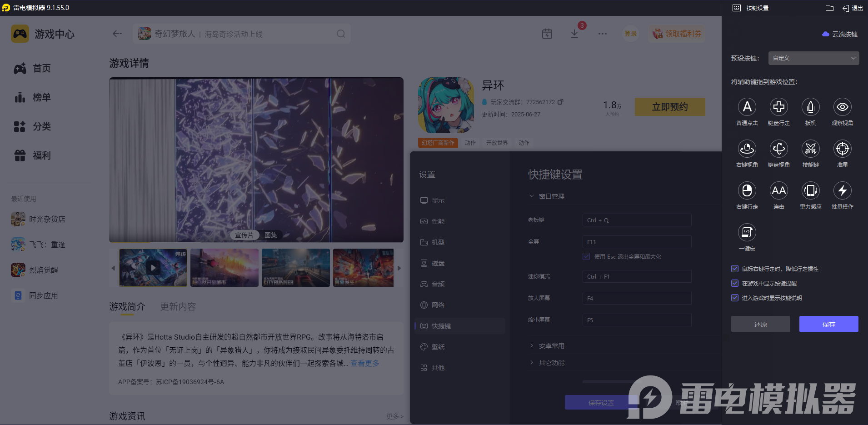This screenshot has height=425, width=868.
Task: Choose the 观察视角 mapping icon
Action: tap(842, 107)
